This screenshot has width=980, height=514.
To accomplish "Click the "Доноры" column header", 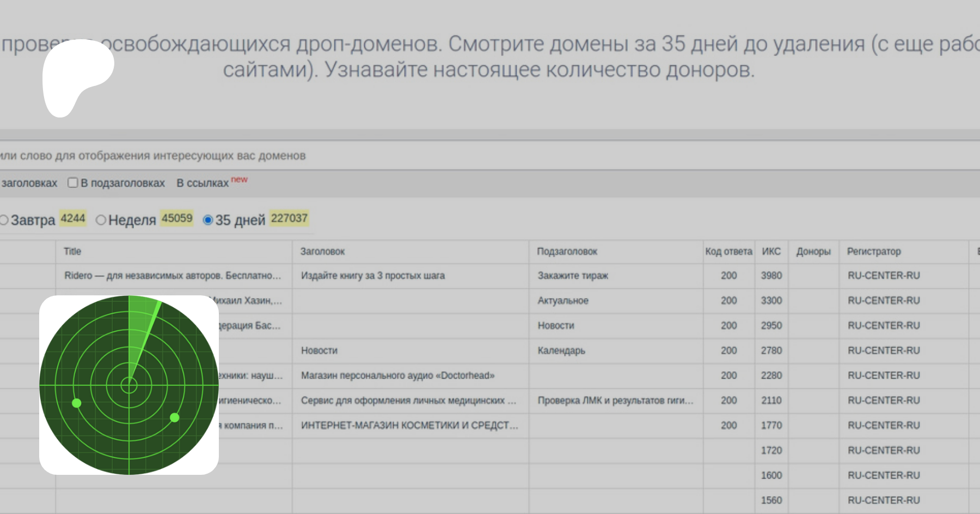I will point(813,251).
